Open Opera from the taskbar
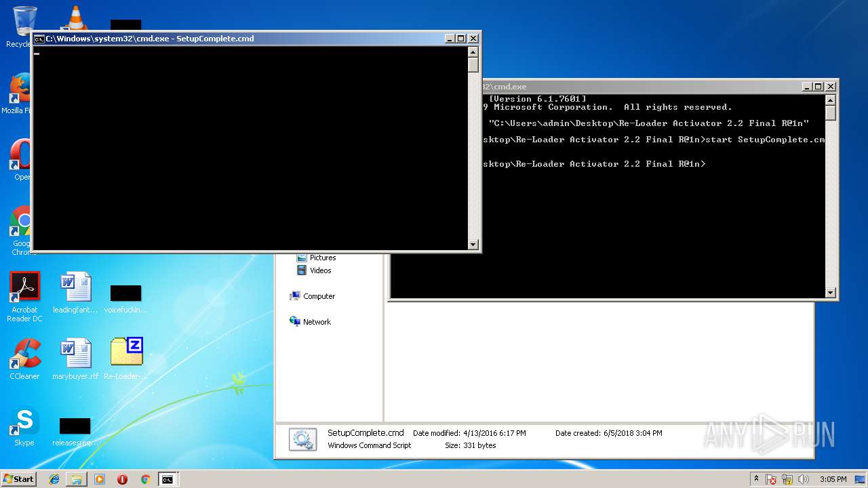 point(122,479)
